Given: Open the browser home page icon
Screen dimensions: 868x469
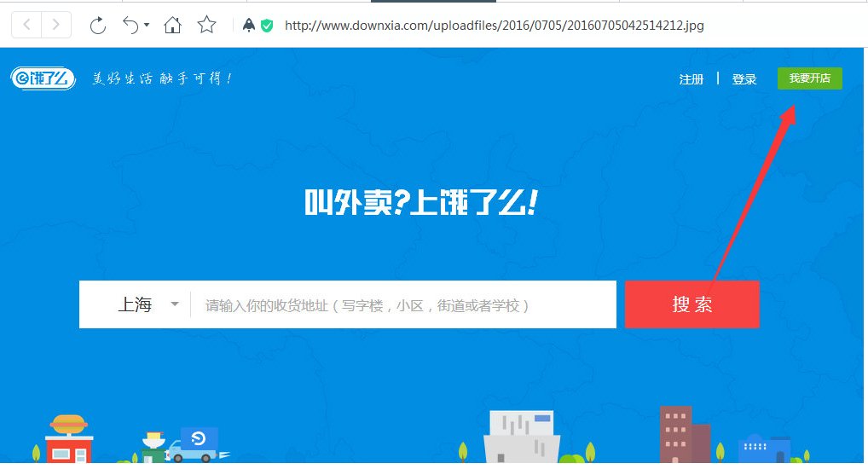Looking at the screenshot, I should pos(173,25).
